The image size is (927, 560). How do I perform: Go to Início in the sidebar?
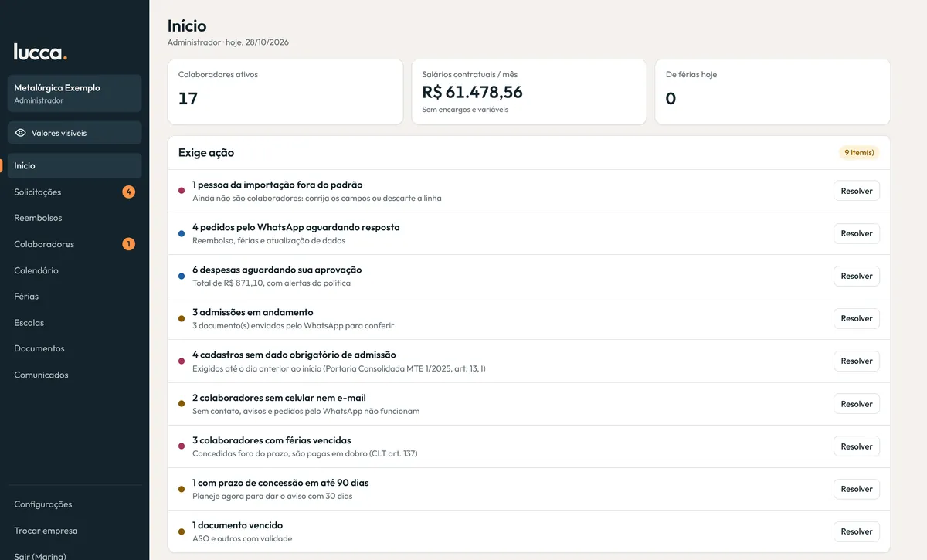pyautogui.click(x=75, y=165)
